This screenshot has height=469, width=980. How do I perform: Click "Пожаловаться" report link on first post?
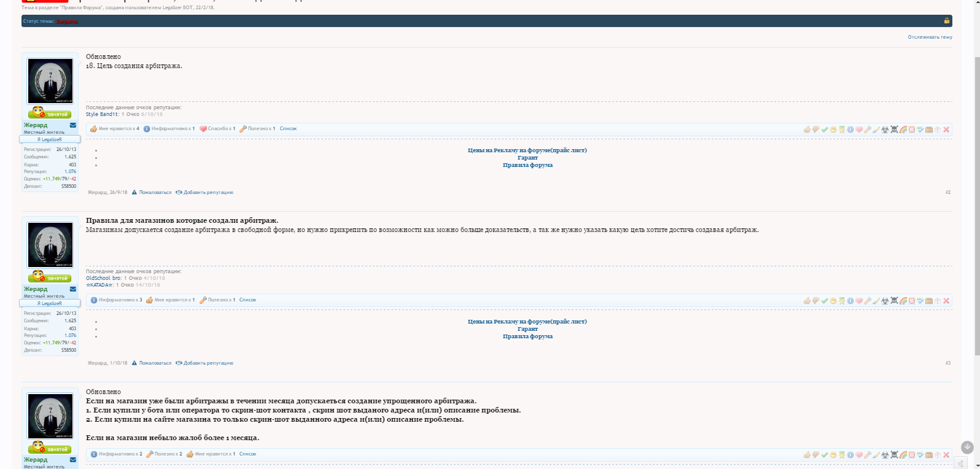point(155,193)
